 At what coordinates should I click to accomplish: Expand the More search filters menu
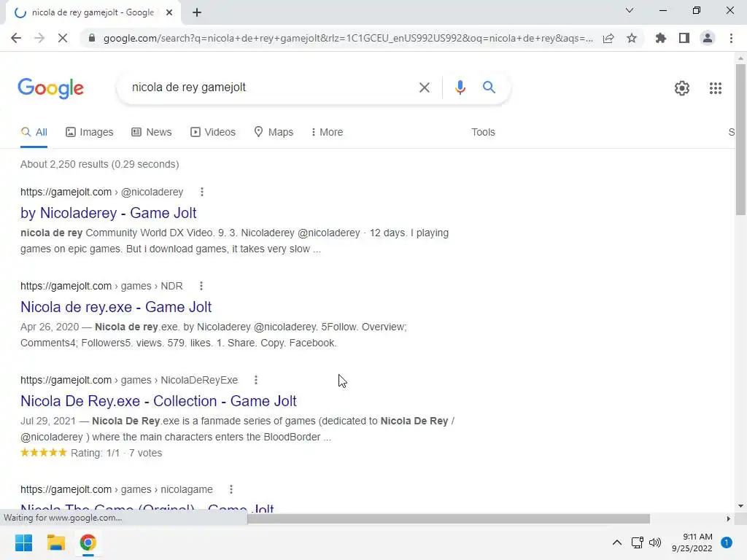(x=327, y=132)
